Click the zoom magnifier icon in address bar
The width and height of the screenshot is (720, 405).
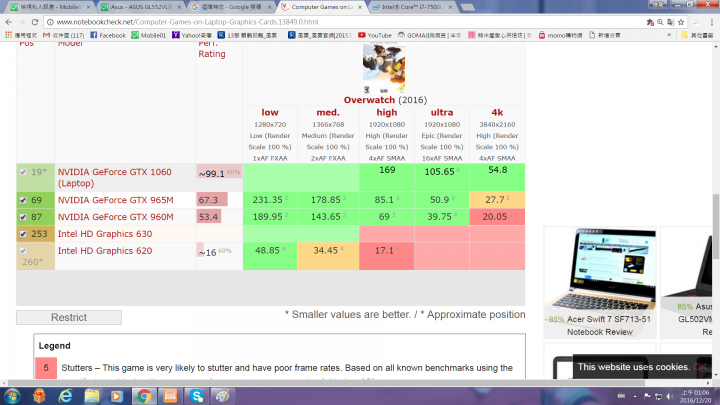(660, 22)
